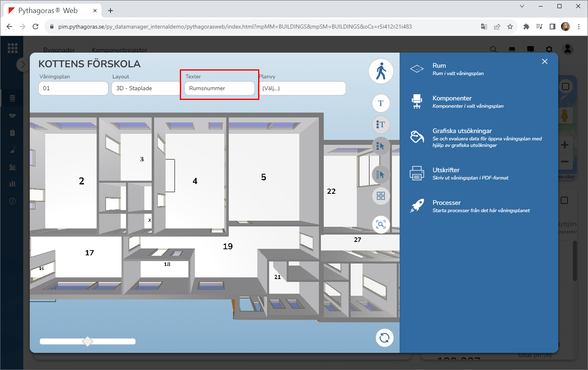The width and height of the screenshot is (588, 370).
Task: Reload the page in the browser
Action: (x=35, y=27)
